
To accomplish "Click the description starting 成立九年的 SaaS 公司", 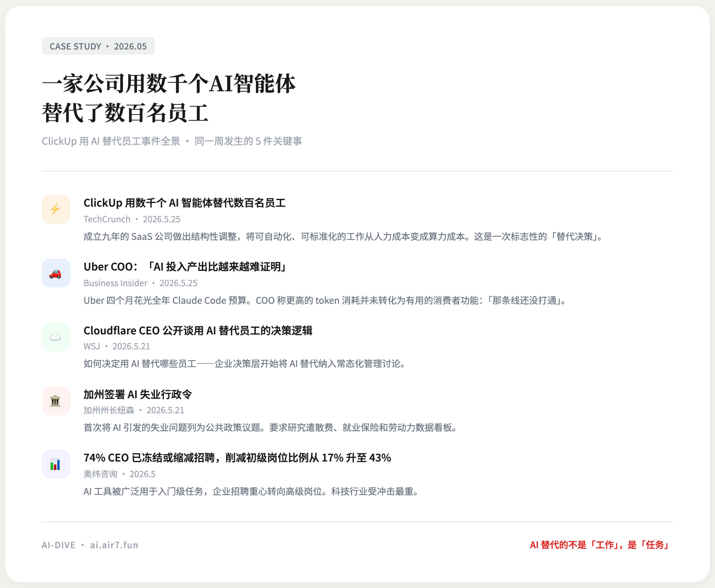I will coord(344,236).
